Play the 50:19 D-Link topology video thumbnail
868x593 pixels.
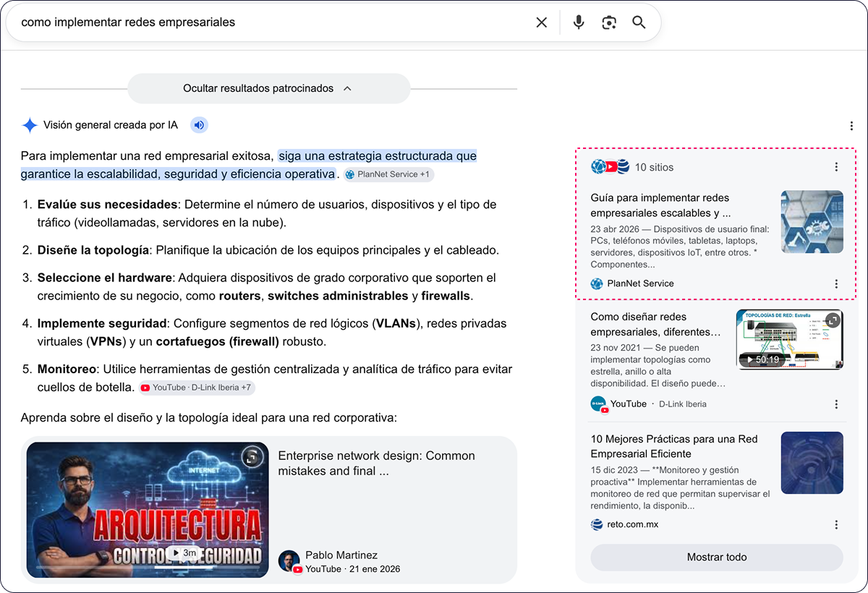[790, 339]
